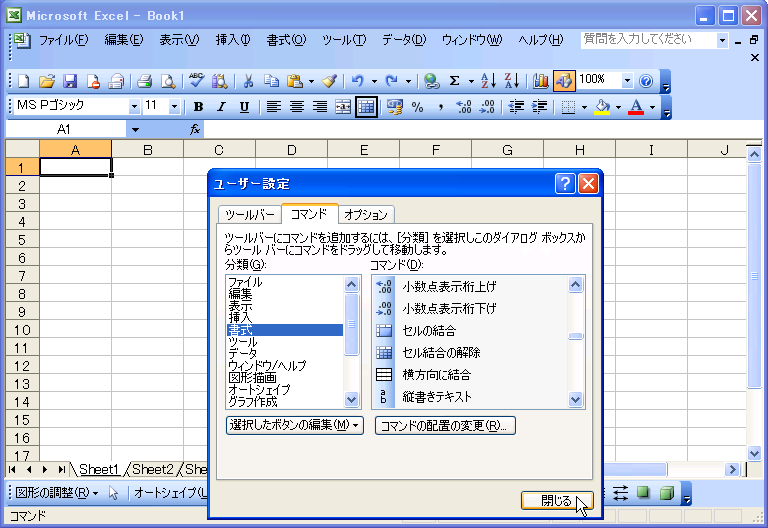Click the Excel Help question icon

[x=647, y=81]
